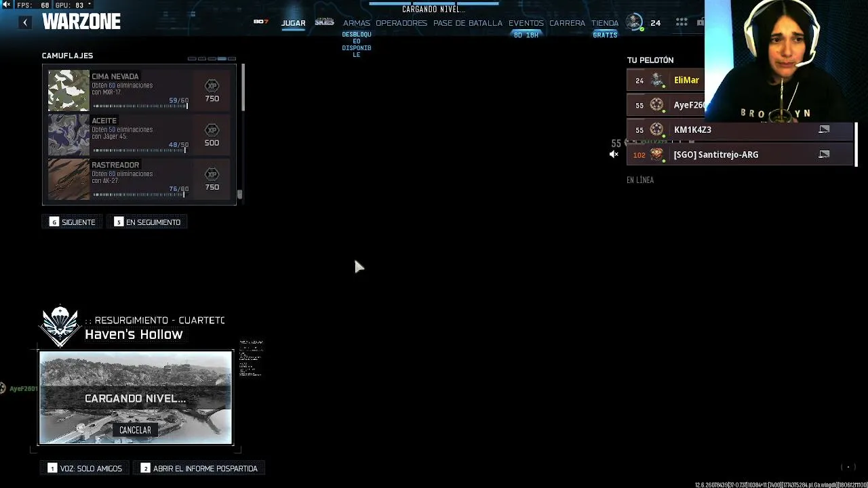Click the Warzone parachute emblem above Haven's Hollow
868x488 pixels.
point(60,326)
